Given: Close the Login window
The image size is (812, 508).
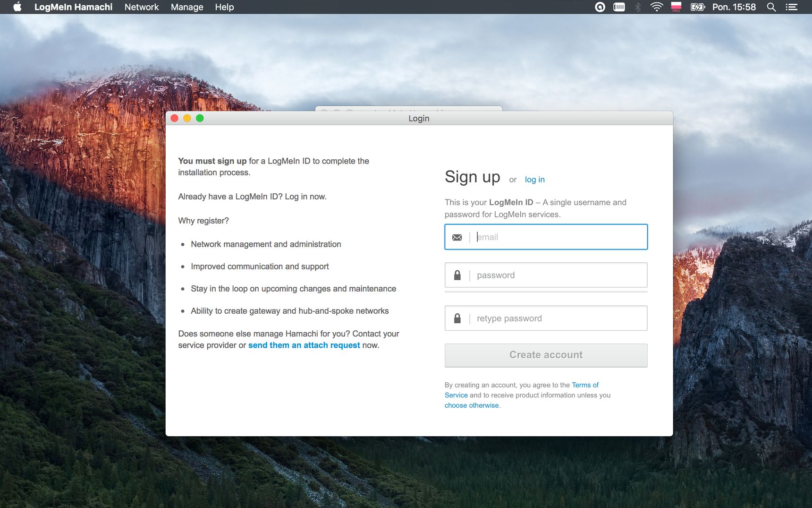Looking at the screenshot, I should point(174,118).
